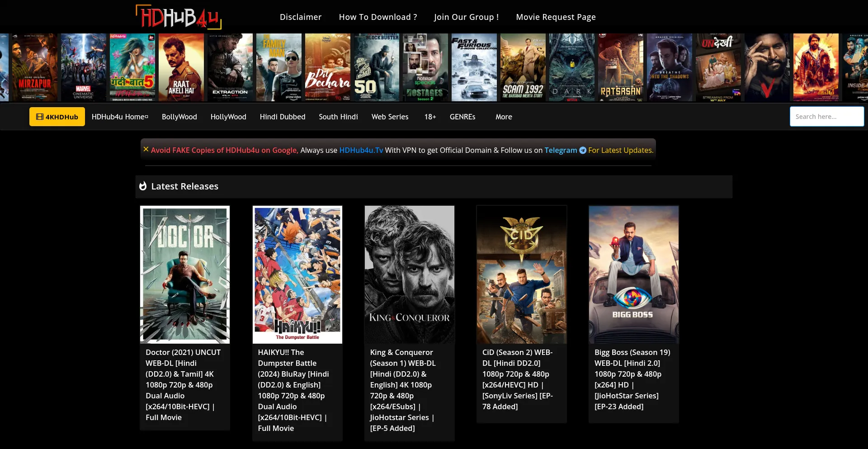Focus the Search here input field
868x449 pixels.
827,117
